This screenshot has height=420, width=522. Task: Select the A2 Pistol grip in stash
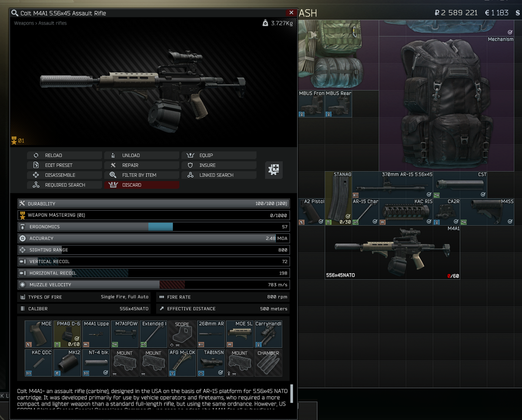click(311, 212)
